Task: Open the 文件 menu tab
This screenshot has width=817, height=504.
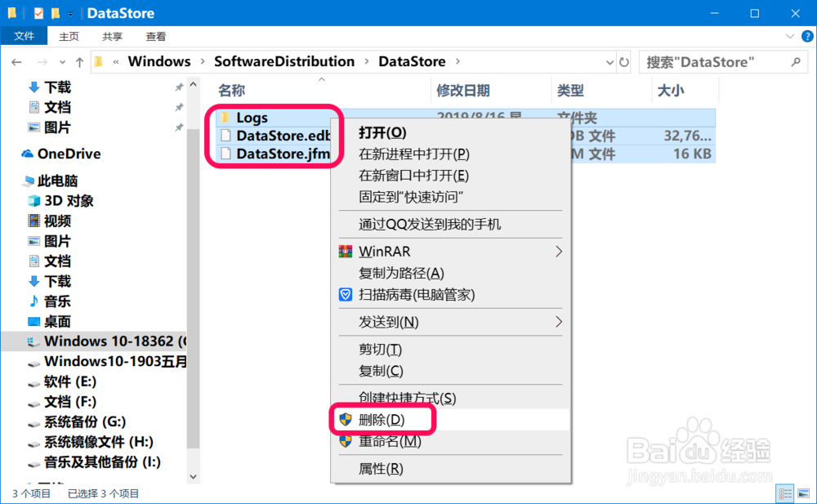Action: (24, 37)
